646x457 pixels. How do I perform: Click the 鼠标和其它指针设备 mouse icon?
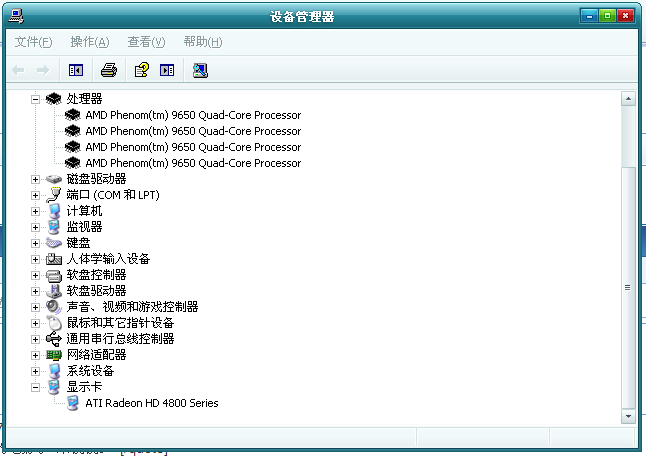pos(54,323)
